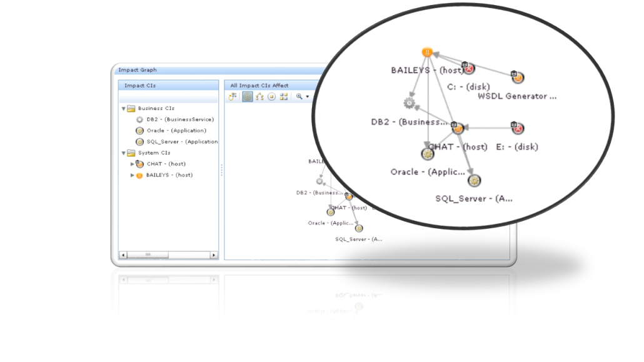Image resolution: width=644 pixels, height=362 pixels.
Task: Click the four-squares grid layout icon
Action: coord(284,96)
